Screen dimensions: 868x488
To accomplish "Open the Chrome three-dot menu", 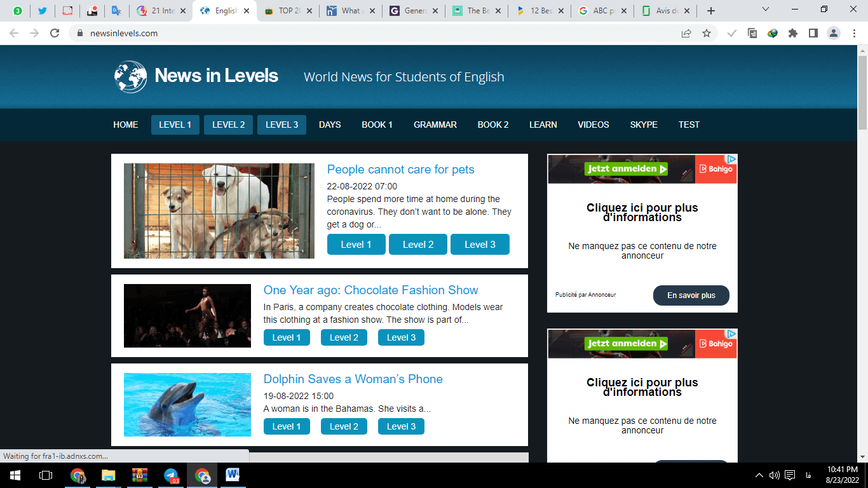I will coord(853,33).
